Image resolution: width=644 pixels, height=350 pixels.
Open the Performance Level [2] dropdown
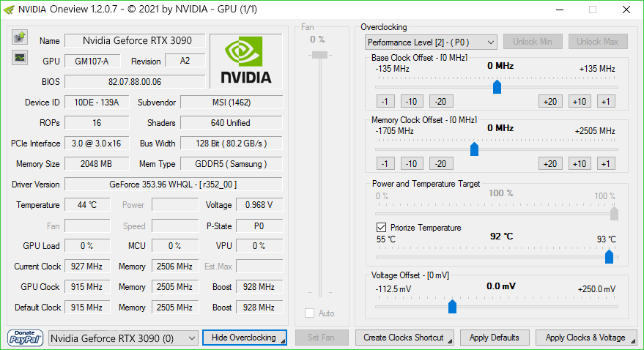pyautogui.click(x=431, y=42)
